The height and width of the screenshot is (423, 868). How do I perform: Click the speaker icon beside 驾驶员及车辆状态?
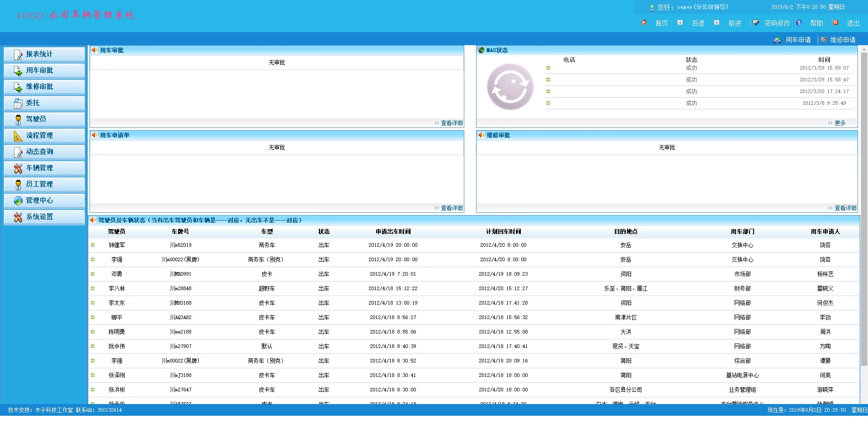pos(93,220)
